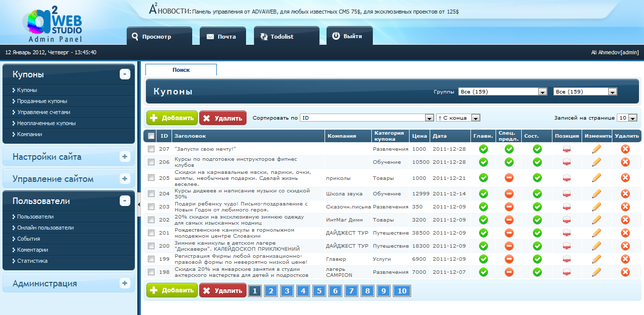Tick the checkbox for coupon 207
This screenshot has height=315, width=644.
pos(151,149)
